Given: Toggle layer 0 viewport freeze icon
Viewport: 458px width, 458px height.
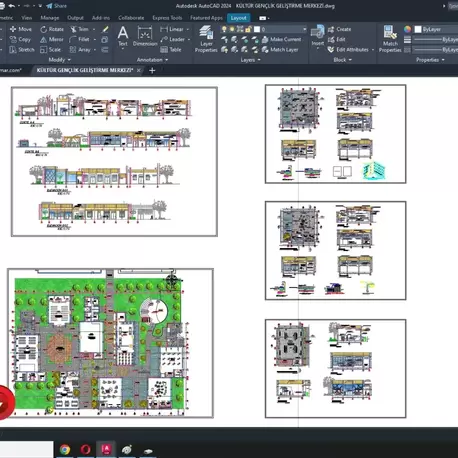Looking at the screenshot, I should tap(240, 29).
